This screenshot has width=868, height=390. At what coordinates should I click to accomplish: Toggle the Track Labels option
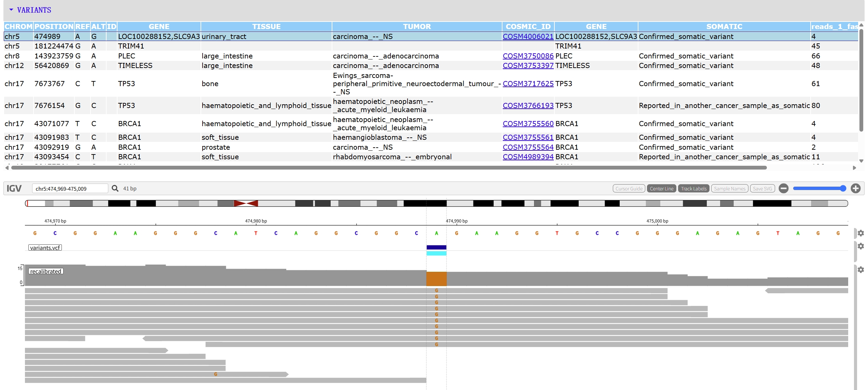693,189
